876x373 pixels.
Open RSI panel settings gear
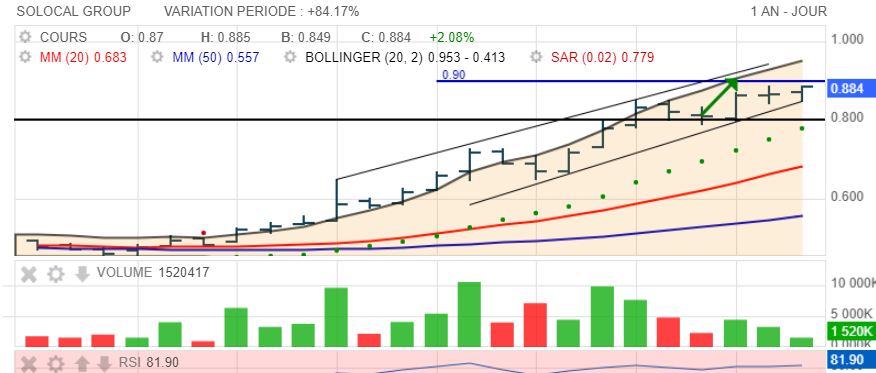tap(55, 364)
